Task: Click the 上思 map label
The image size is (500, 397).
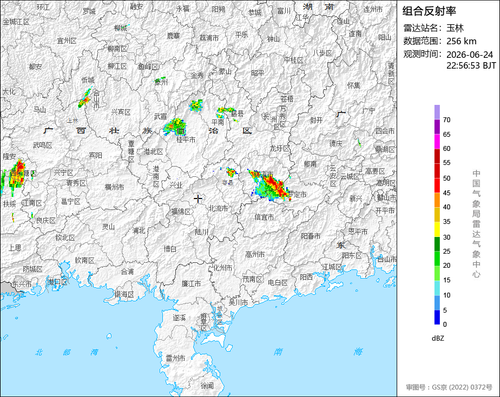Action: pos(15,248)
